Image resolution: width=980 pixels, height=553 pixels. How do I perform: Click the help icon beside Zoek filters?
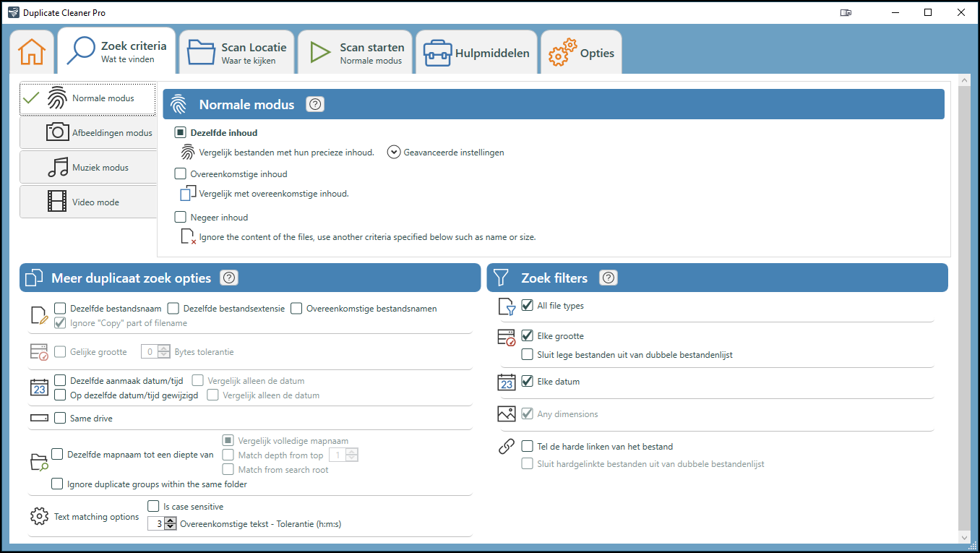coord(609,278)
